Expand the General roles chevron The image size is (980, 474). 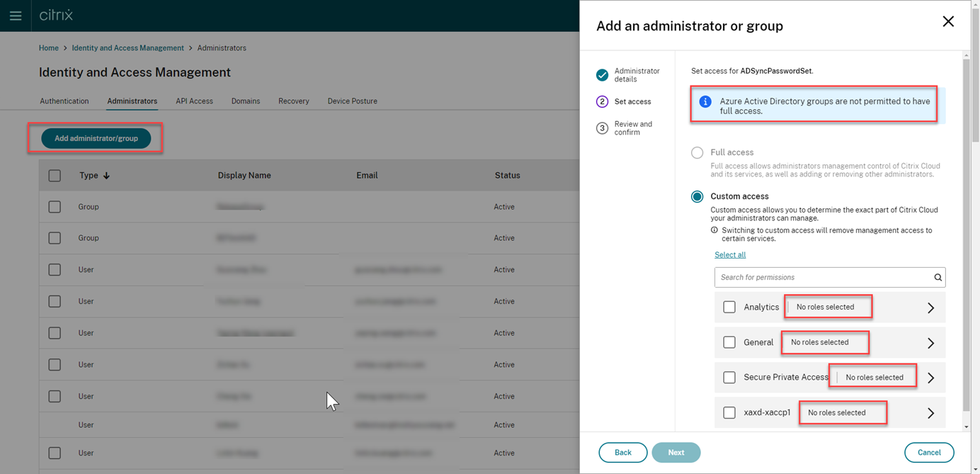click(x=931, y=343)
